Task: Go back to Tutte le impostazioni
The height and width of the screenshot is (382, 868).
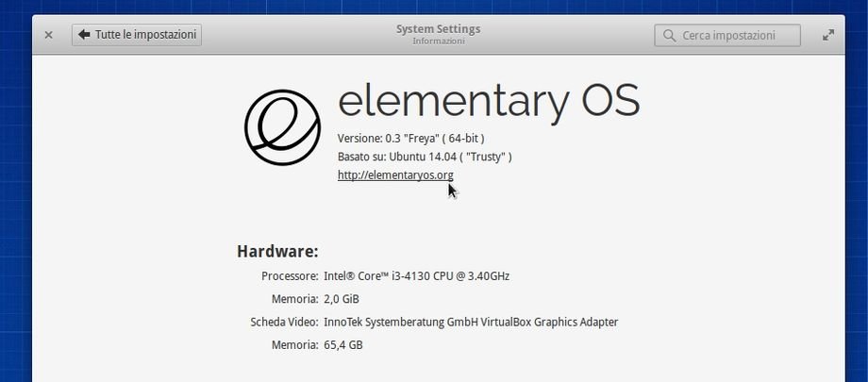Action: pos(137,35)
